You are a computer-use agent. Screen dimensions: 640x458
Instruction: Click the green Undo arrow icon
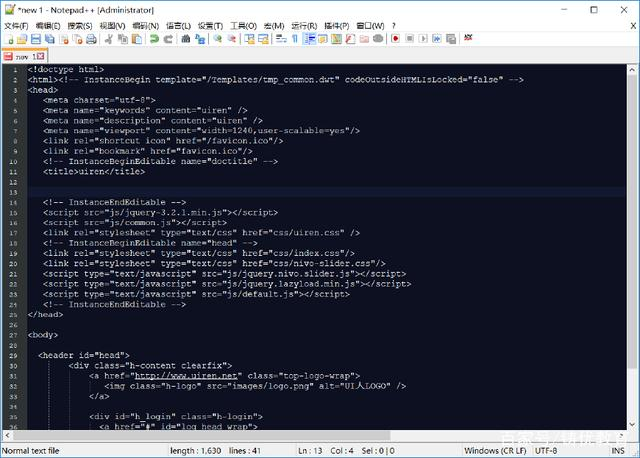pos(154,39)
